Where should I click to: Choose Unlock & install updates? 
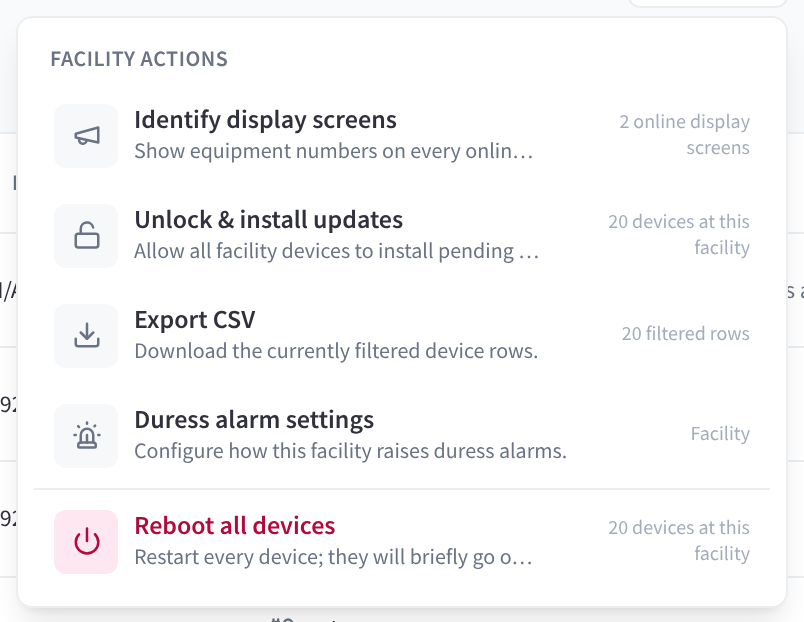point(402,236)
